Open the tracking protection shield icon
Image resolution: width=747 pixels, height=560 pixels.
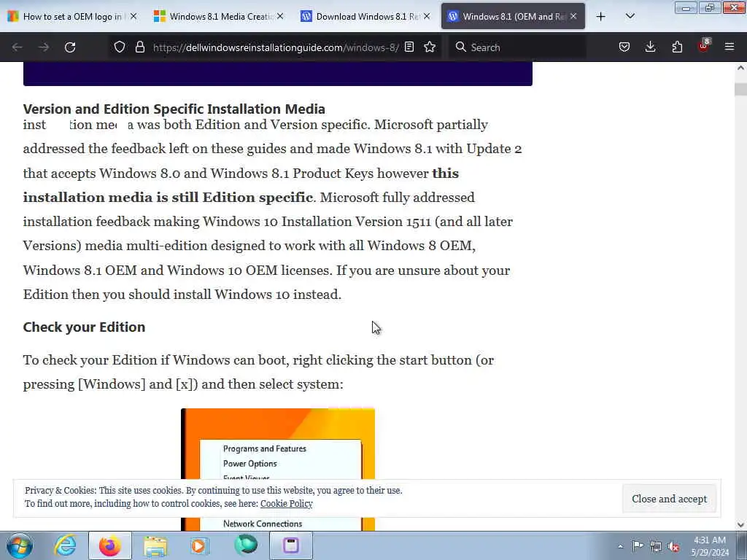pyautogui.click(x=120, y=47)
